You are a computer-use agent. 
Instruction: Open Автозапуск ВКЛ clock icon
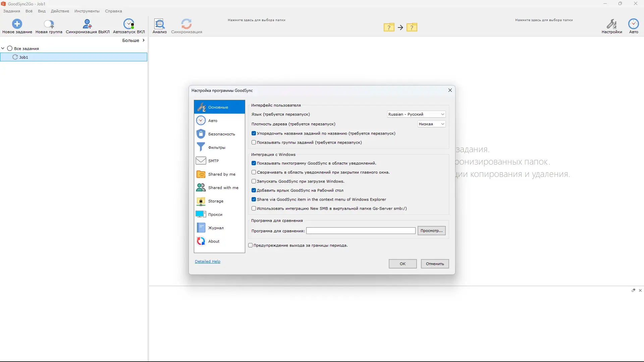129,24
